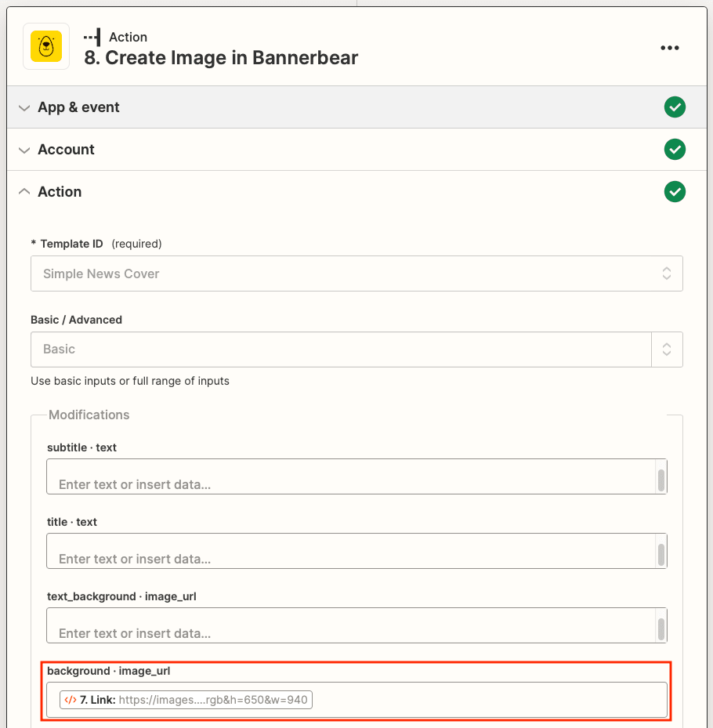
Task: Expand the Account section
Action: click(24, 149)
